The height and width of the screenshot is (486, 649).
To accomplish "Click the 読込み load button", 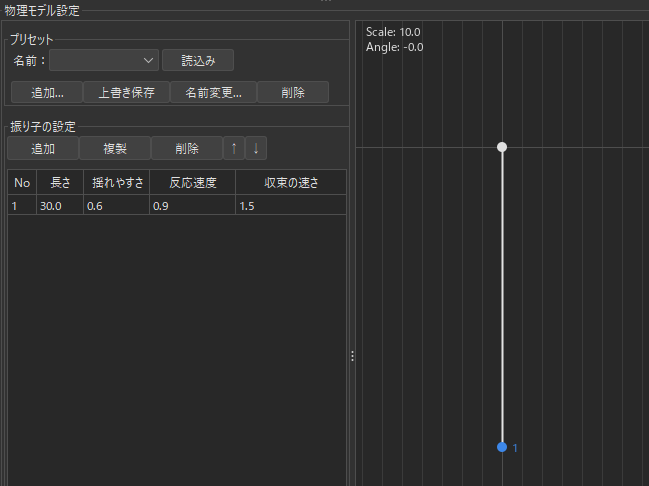I will [198, 60].
